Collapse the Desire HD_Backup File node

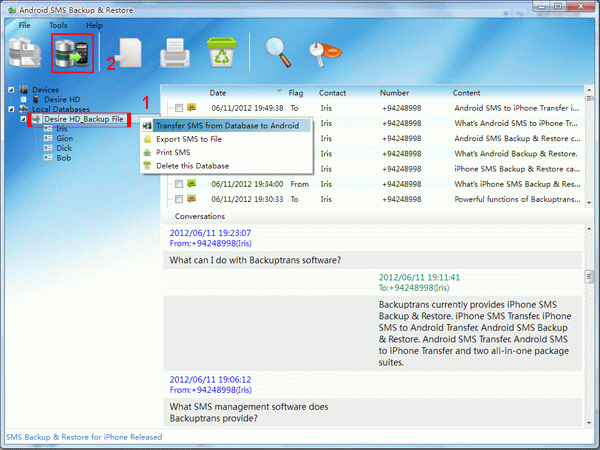pyautogui.click(x=23, y=119)
